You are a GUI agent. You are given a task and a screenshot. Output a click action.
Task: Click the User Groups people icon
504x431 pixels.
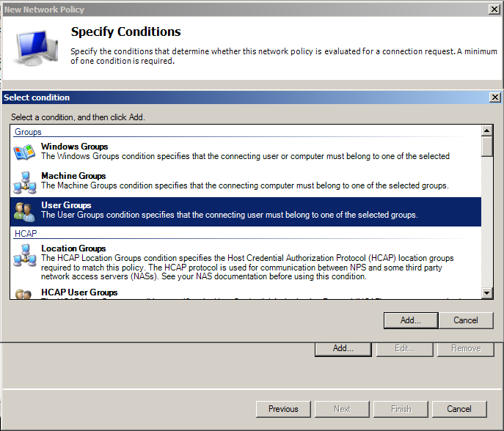(x=24, y=211)
